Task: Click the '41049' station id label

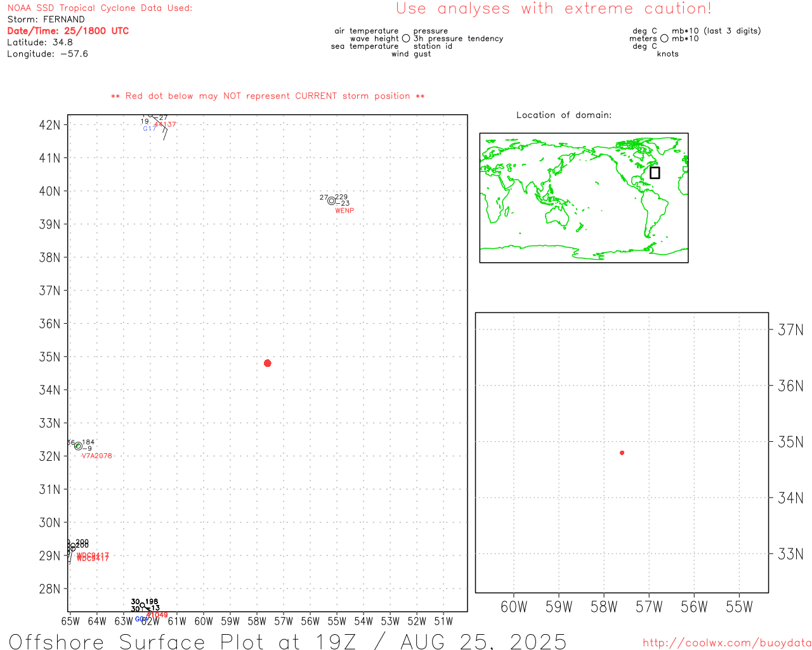Action: (x=157, y=615)
